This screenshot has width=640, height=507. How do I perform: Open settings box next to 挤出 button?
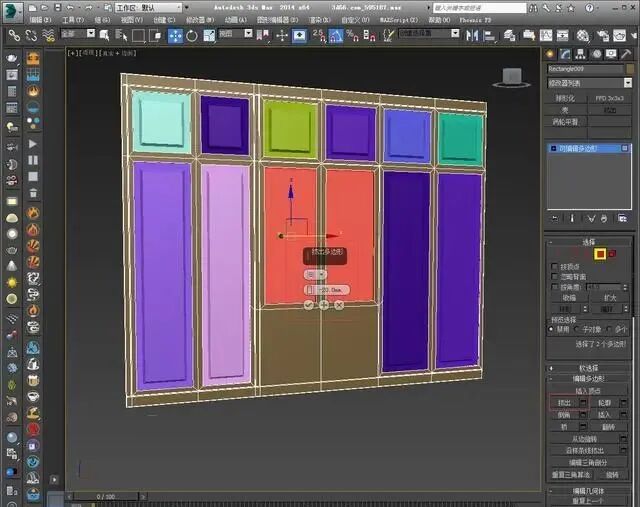tap(583, 403)
